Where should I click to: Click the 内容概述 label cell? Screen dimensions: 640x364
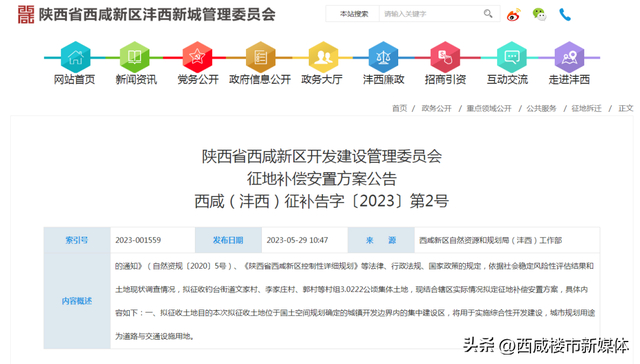77,301
